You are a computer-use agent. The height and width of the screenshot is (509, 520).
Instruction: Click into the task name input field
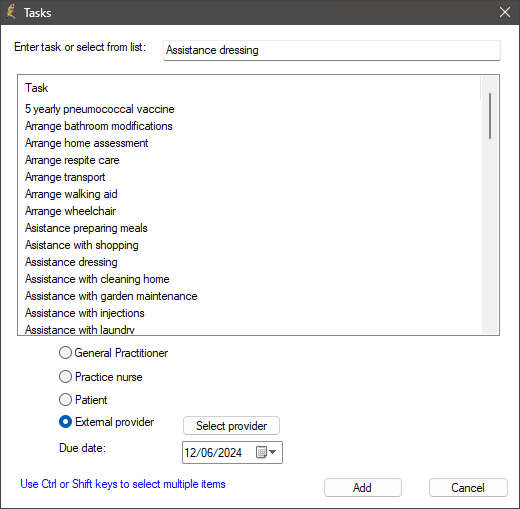332,50
